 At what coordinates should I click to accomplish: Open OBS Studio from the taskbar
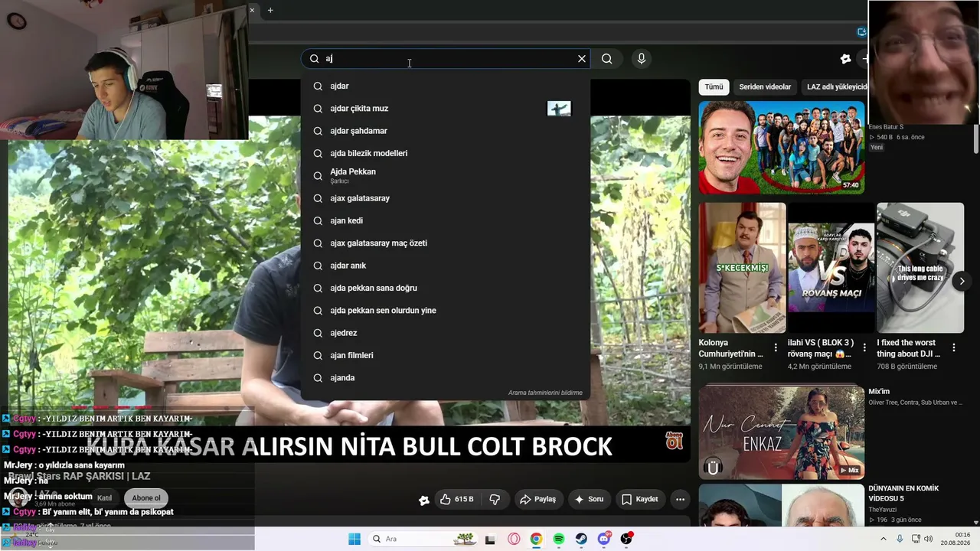click(x=626, y=539)
